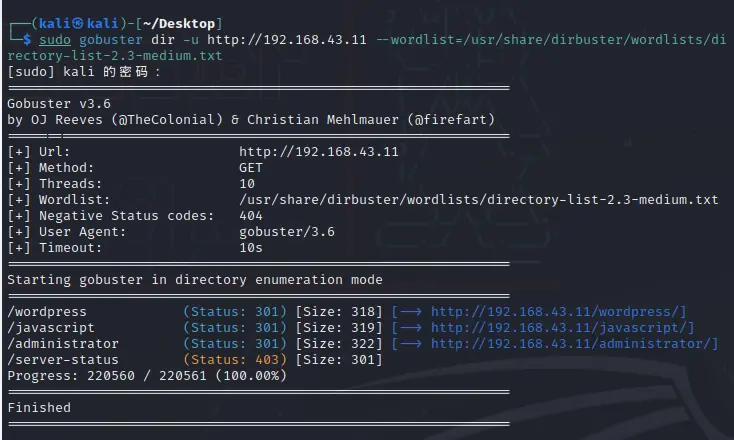Viewport: 734px width, 440px height.
Task: Click the Status: 301 text for /wordpress
Action: (x=235, y=311)
